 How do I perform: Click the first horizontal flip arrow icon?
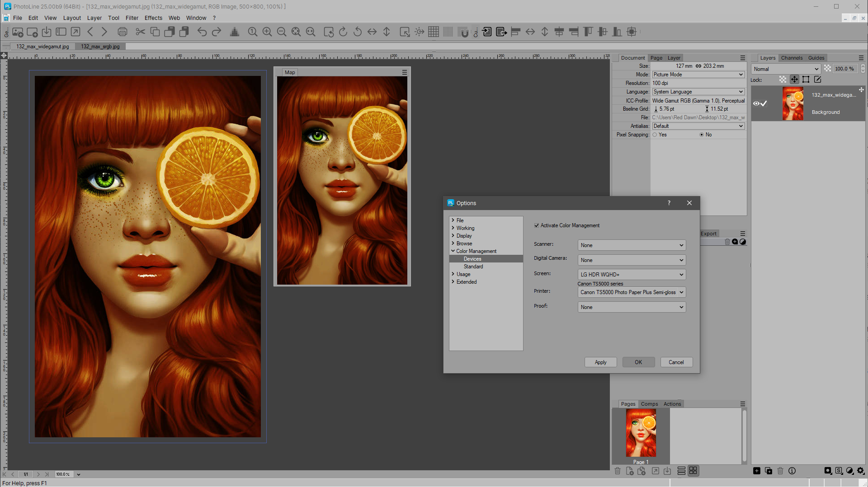[372, 32]
